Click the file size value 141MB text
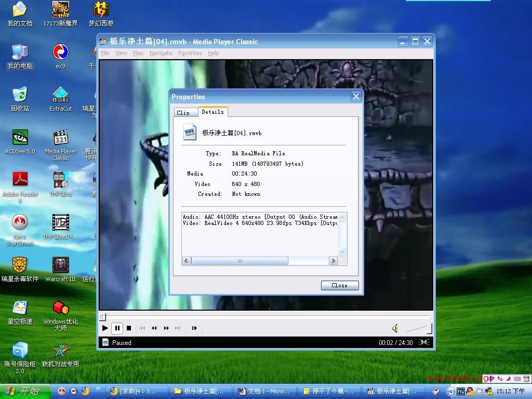532x399 pixels. point(268,164)
